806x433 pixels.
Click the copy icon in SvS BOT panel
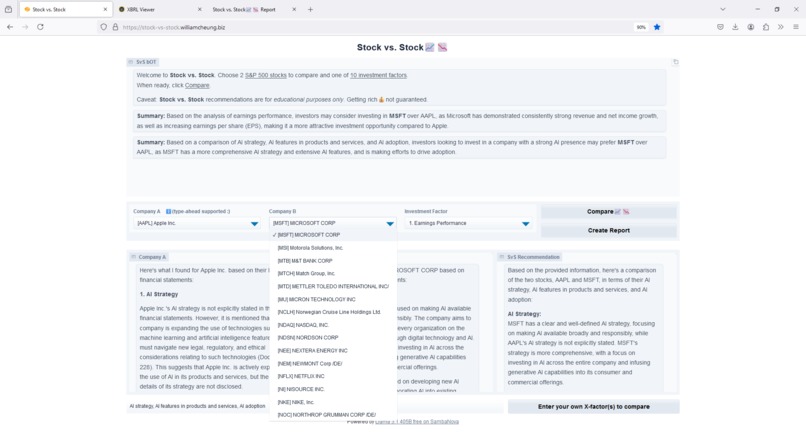point(675,62)
